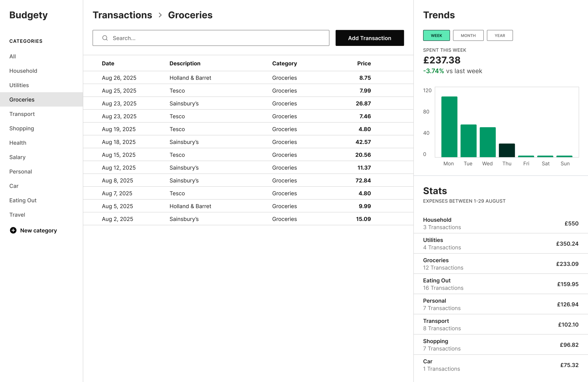Screen dimensions: 588x382
Task: Select the Eating Out category
Action: click(23, 200)
